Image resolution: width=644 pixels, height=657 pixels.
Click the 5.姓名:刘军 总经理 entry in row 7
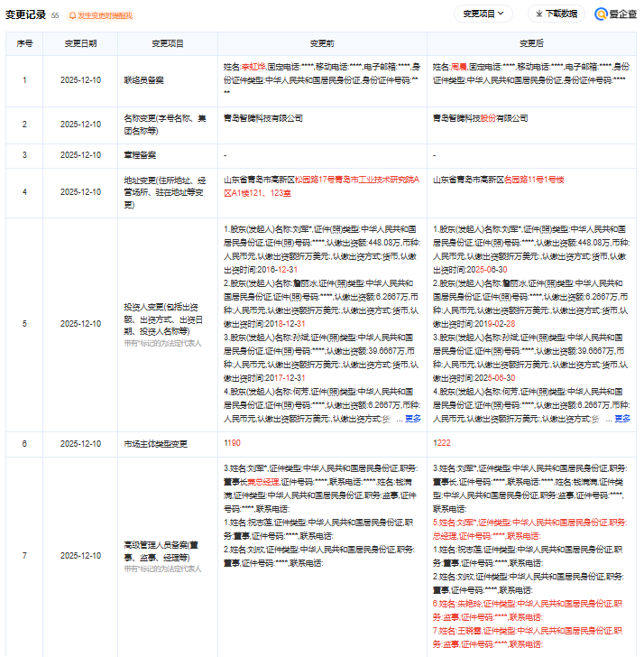(x=529, y=529)
